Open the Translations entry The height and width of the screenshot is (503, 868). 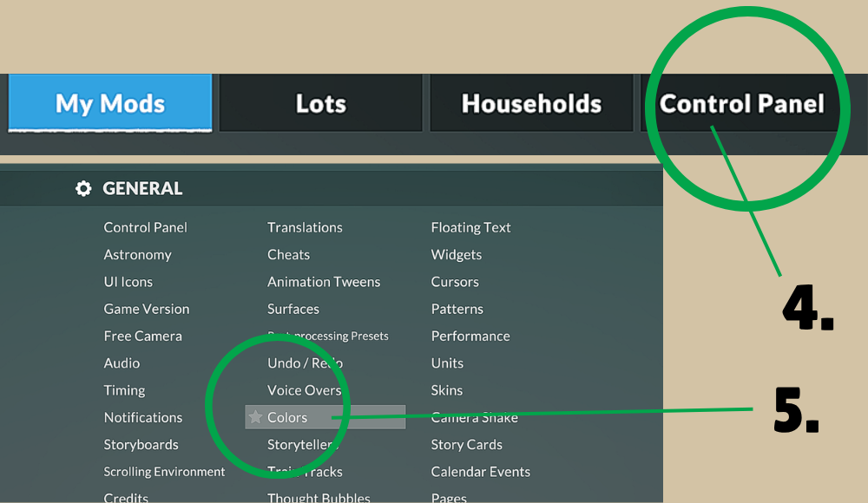click(305, 227)
